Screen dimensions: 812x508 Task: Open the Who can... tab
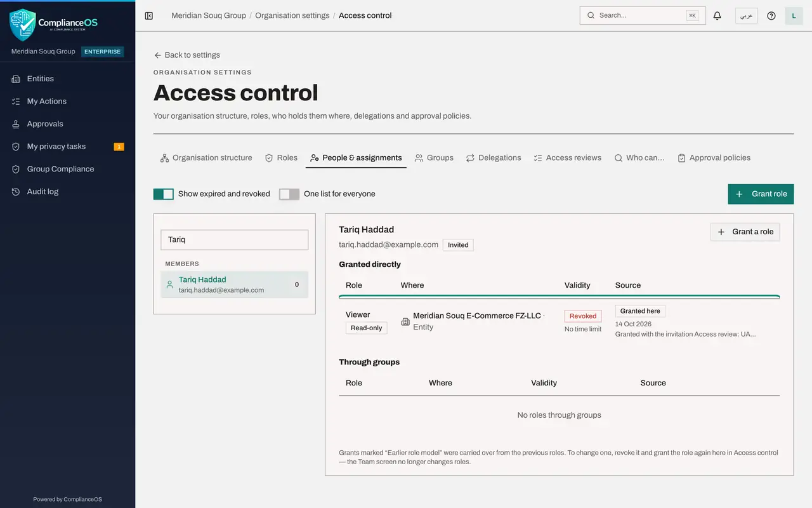[x=639, y=157]
